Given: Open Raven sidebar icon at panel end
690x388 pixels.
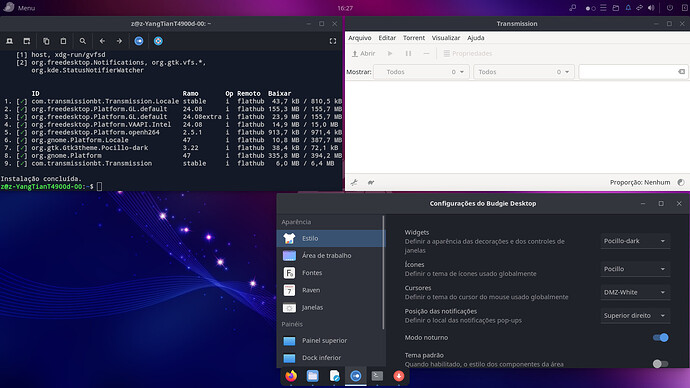Looking at the screenshot, I should pyautogui.click(x=685, y=8).
